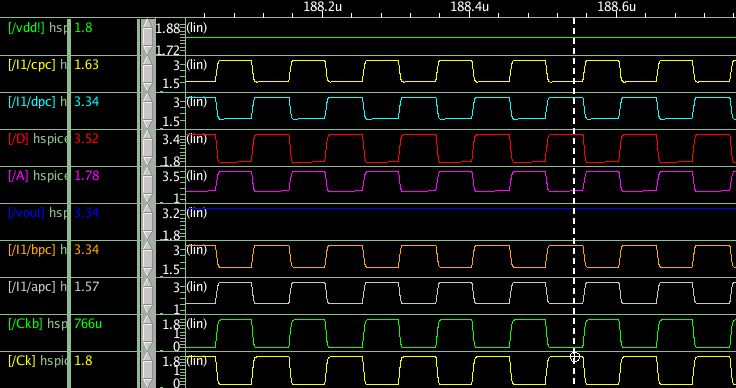Click the 1.57 cursor value for /I1/apc
The width and height of the screenshot is (736, 388).
pos(87,287)
